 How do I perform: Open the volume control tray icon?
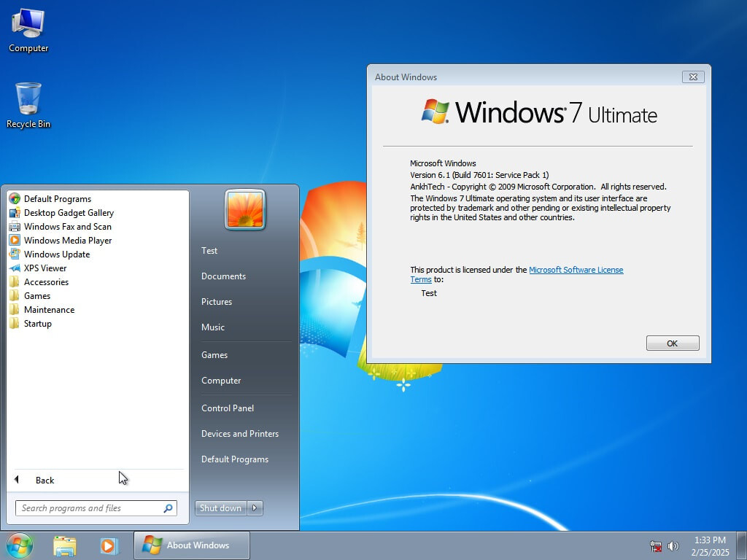(673, 546)
